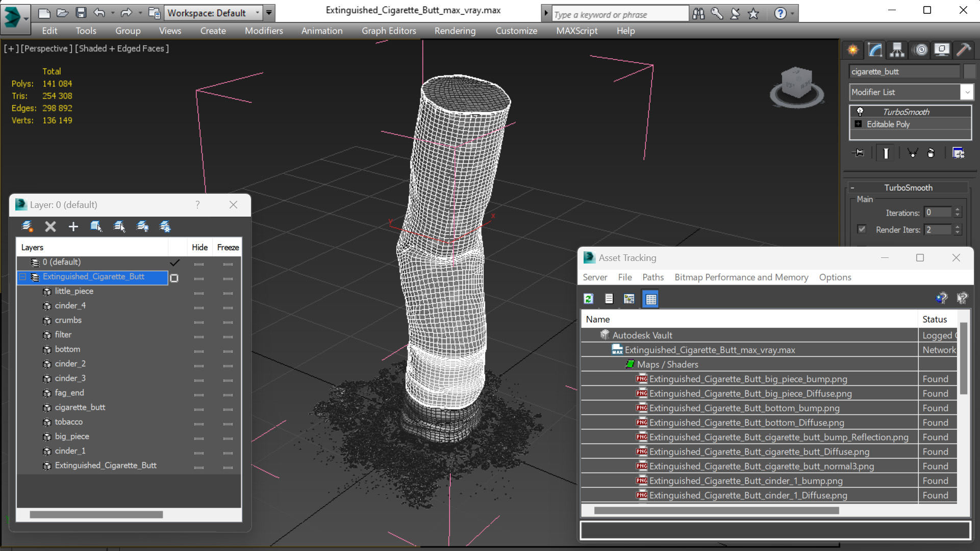The height and width of the screenshot is (551, 980).
Task: Open the Rendering menu
Action: (x=455, y=31)
